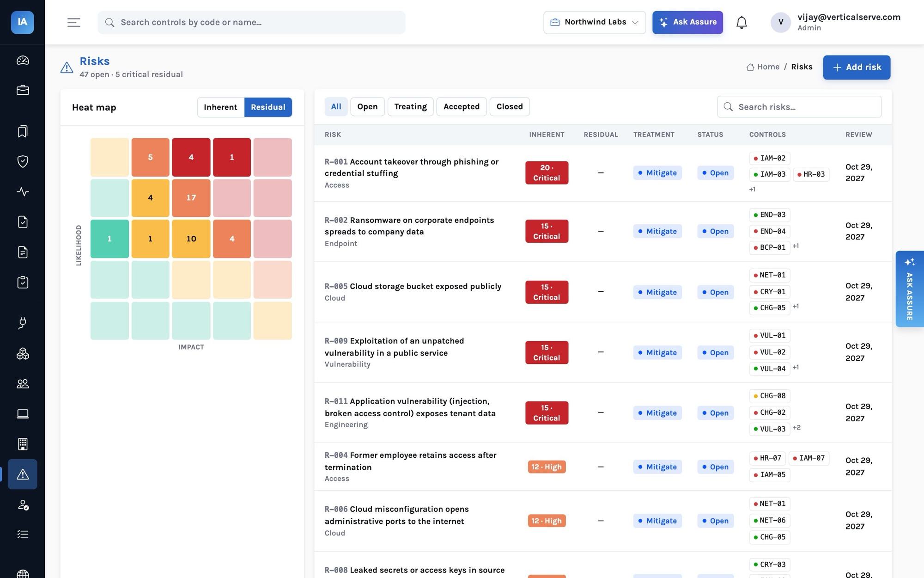The height and width of the screenshot is (578, 924).
Task: Click the IAM-02 control tag
Action: [770, 158]
